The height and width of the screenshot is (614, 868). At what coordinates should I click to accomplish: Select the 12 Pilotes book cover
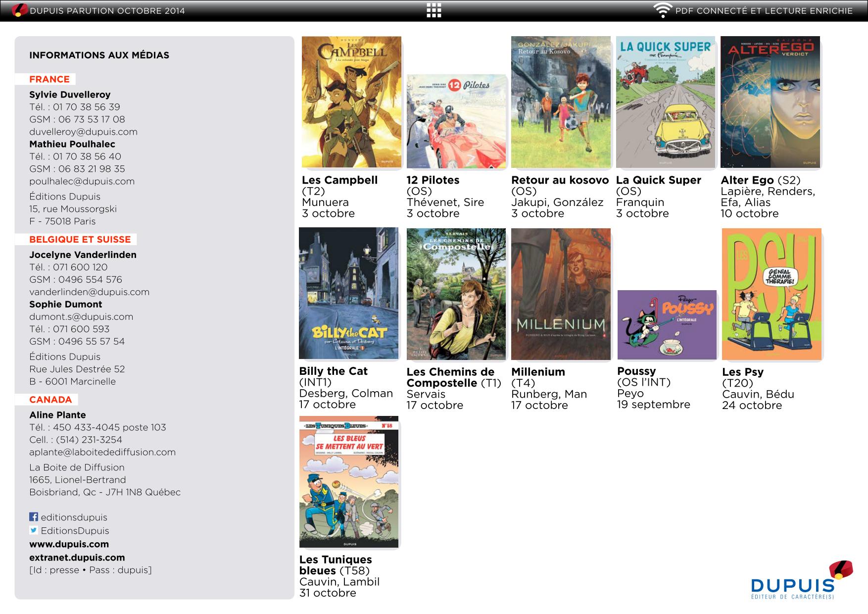(x=456, y=121)
